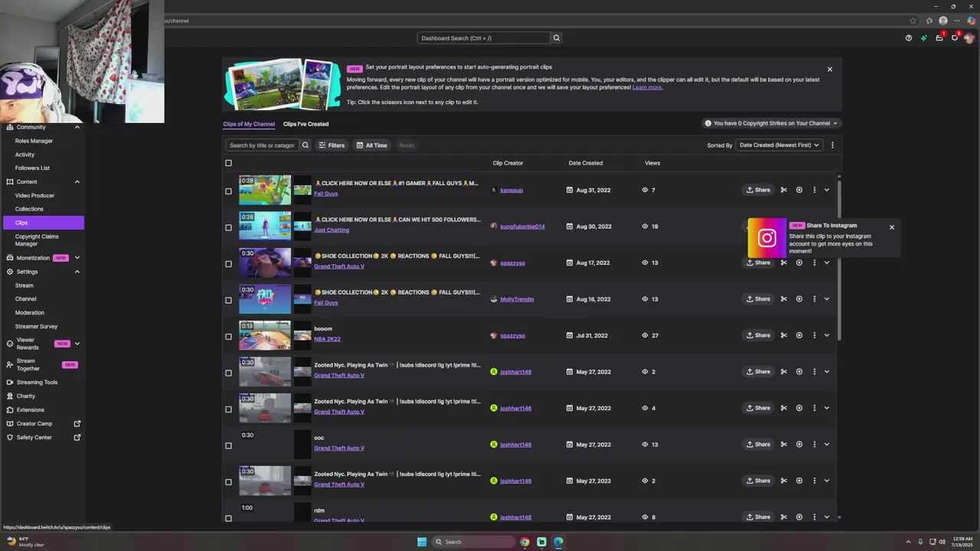This screenshot has width=980, height=551.
Task: Switch to Clips I've Created tab
Action: [305, 124]
